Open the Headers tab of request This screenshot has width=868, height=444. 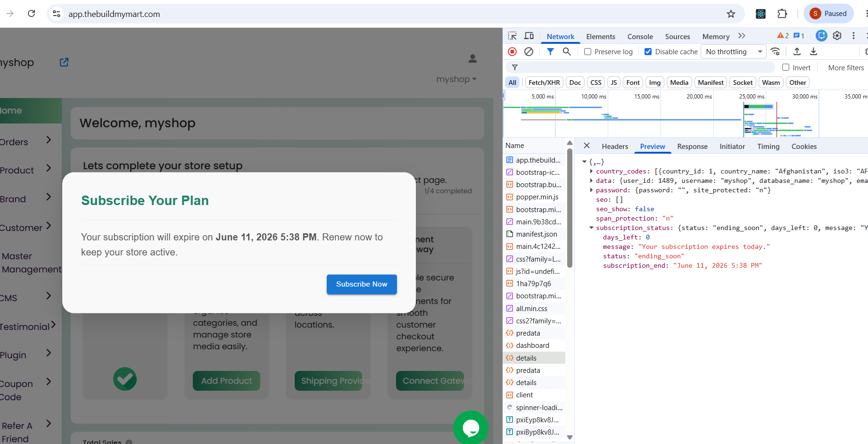point(615,146)
